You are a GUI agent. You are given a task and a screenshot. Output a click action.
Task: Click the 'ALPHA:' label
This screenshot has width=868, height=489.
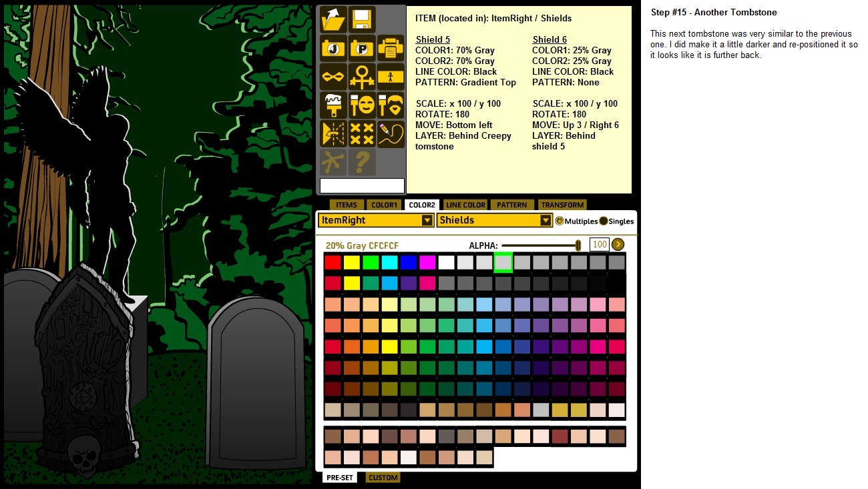[483, 246]
